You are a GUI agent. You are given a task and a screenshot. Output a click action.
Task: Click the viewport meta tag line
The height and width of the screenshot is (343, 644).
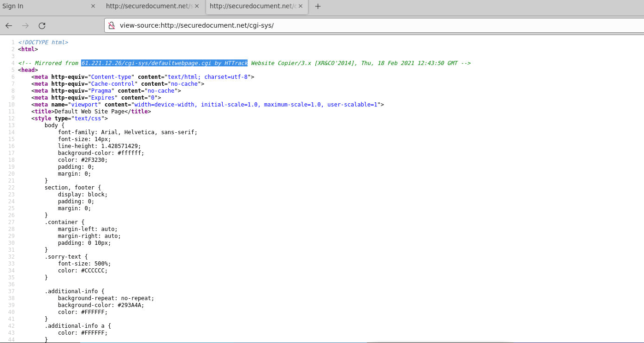coord(208,105)
